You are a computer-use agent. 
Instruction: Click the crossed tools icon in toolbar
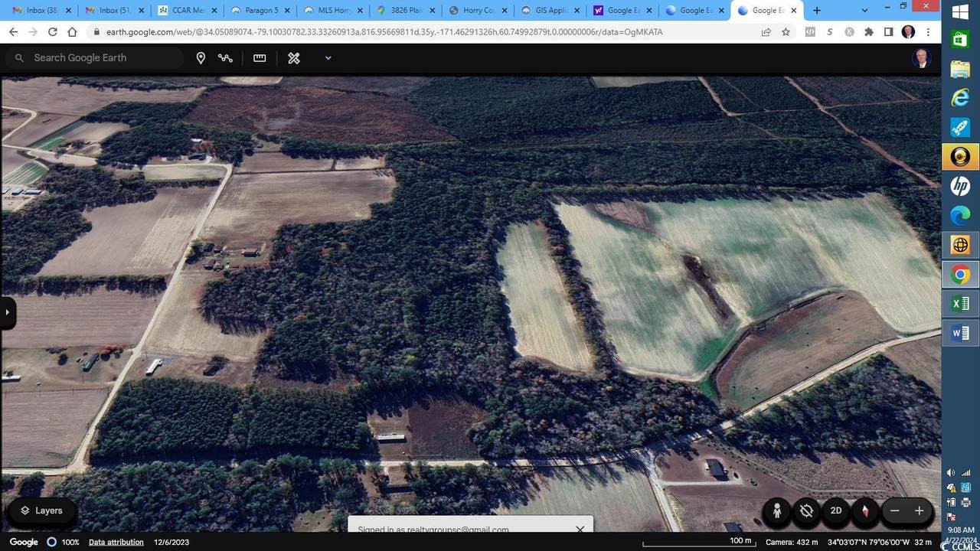[294, 58]
